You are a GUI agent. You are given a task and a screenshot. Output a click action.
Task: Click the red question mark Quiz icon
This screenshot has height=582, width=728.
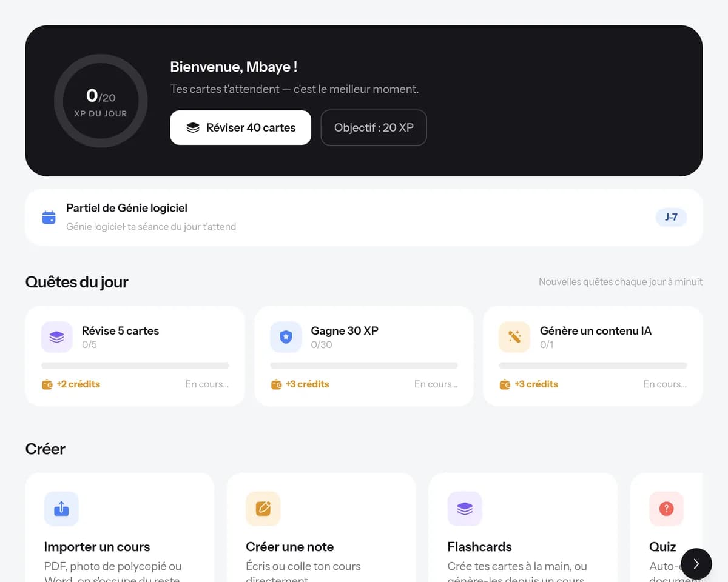[x=666, y=509]
